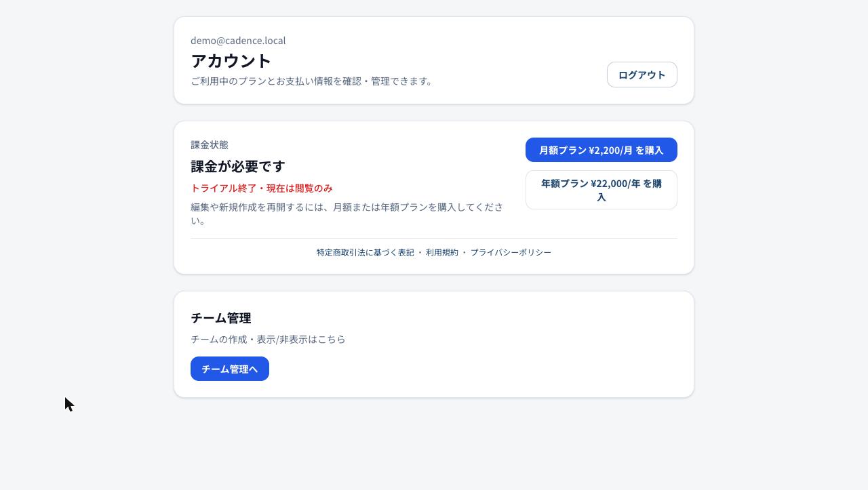This screenshot has width=868, height=490.
Task: Open the 利用規約 link
Action: (x=442, y=252)
